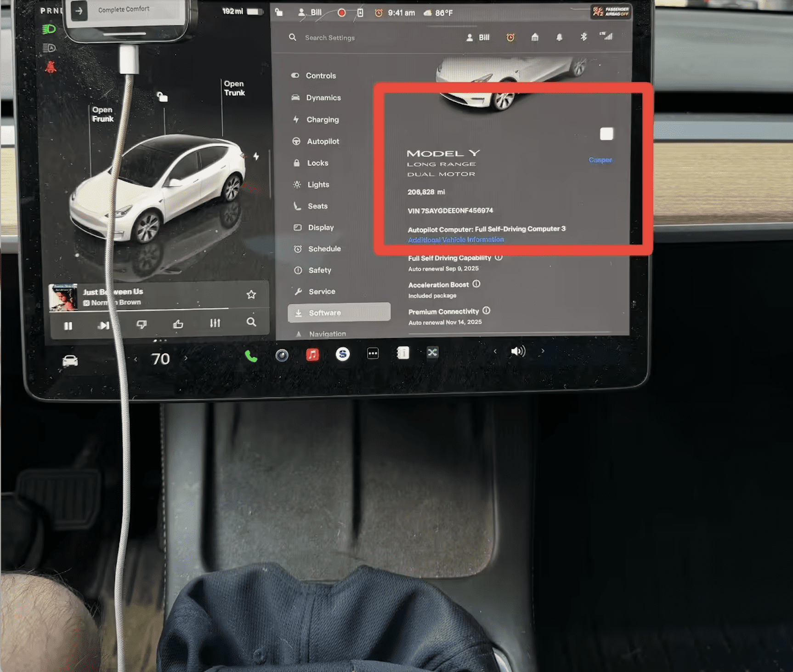Tap the lock icon above the car

click(x=162, y=97)
